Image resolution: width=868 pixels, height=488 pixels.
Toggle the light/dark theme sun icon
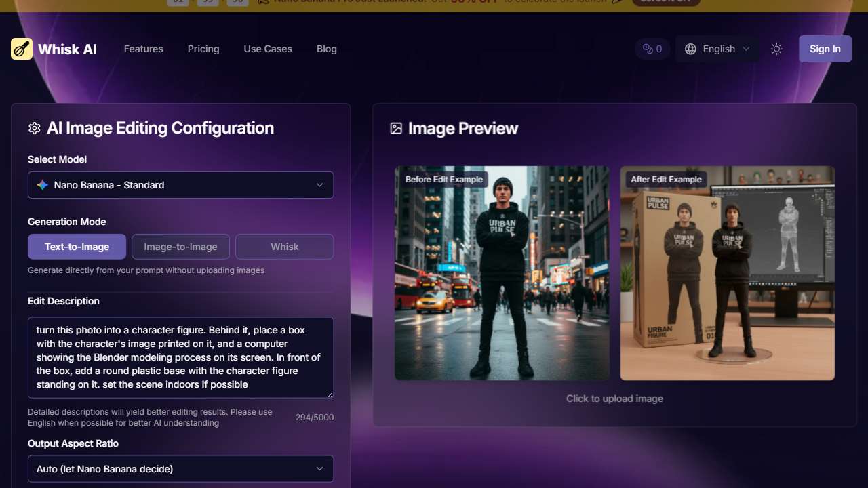coord(776,49)
